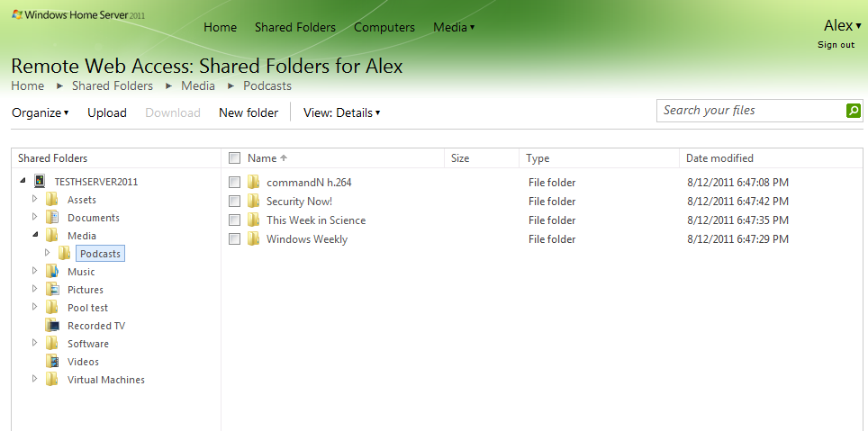Select Virtual Machines in the folder tree
The image size is (868, 431).
[x=106, y=380]
